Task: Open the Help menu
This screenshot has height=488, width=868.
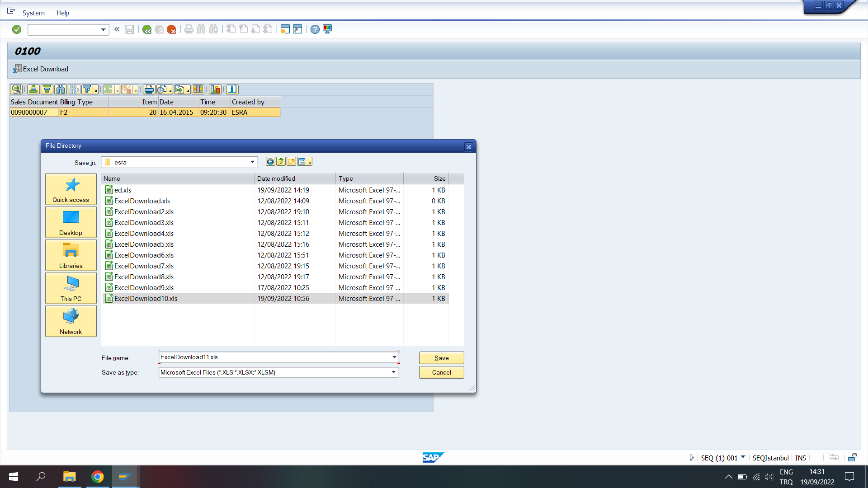Action: 62,13
